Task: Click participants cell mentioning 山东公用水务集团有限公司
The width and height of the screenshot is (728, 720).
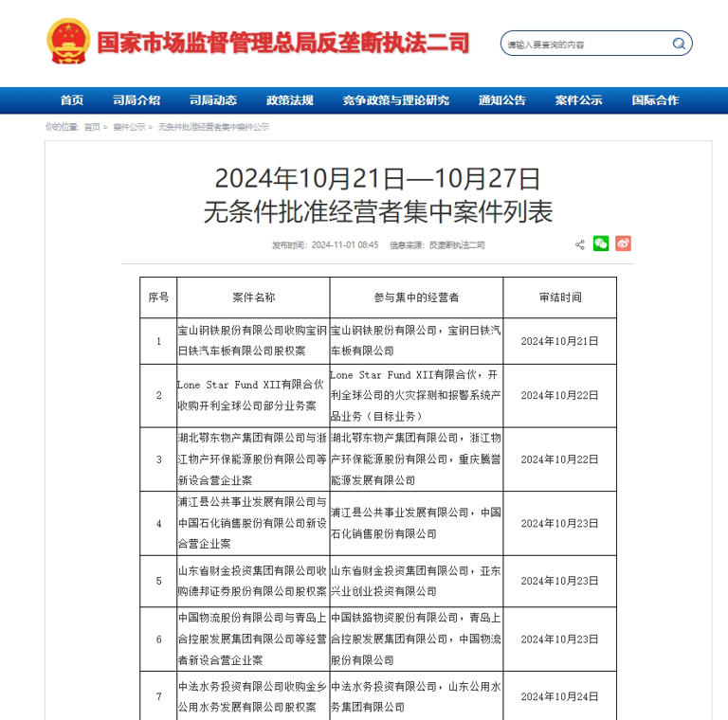Action: tap(416, 696)
